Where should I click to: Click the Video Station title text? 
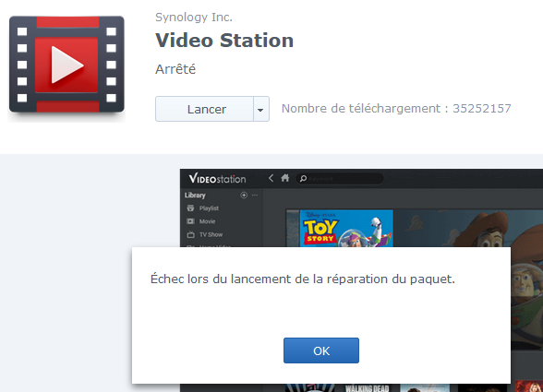[x=224, y=41]
